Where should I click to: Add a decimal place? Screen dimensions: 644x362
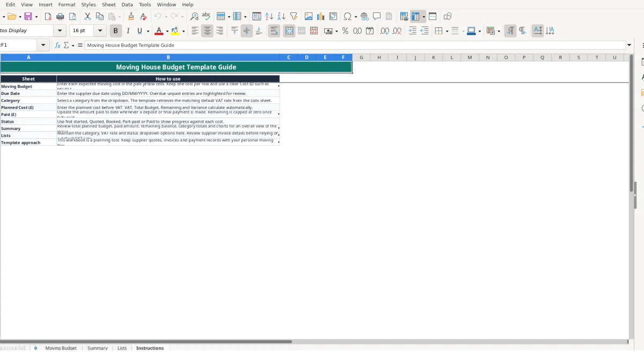(x=385, y=31)
